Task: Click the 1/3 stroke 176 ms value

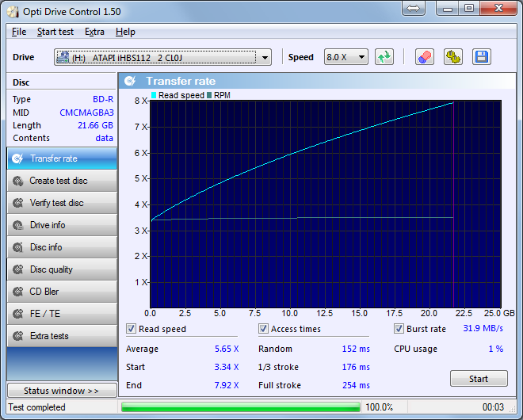Action: pos(356,367)
